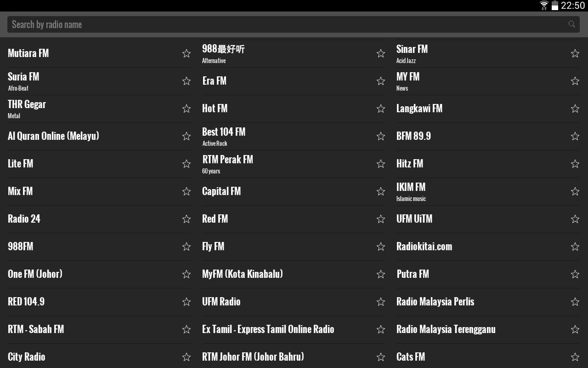Viewport: 588px width, 368px height.
Task: Select the Putra FM station name
Action: coord(413,274)
